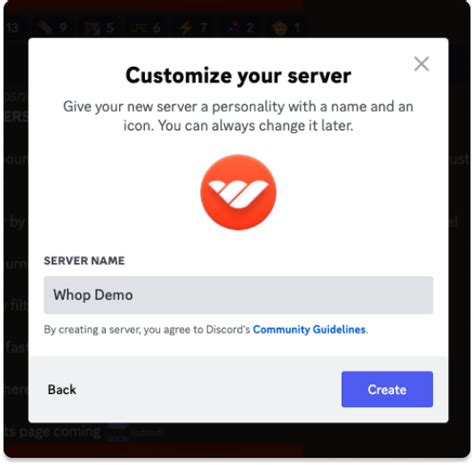Click the dimmed reaction showing count 2

pyautogui.click(x=241, y=28)
